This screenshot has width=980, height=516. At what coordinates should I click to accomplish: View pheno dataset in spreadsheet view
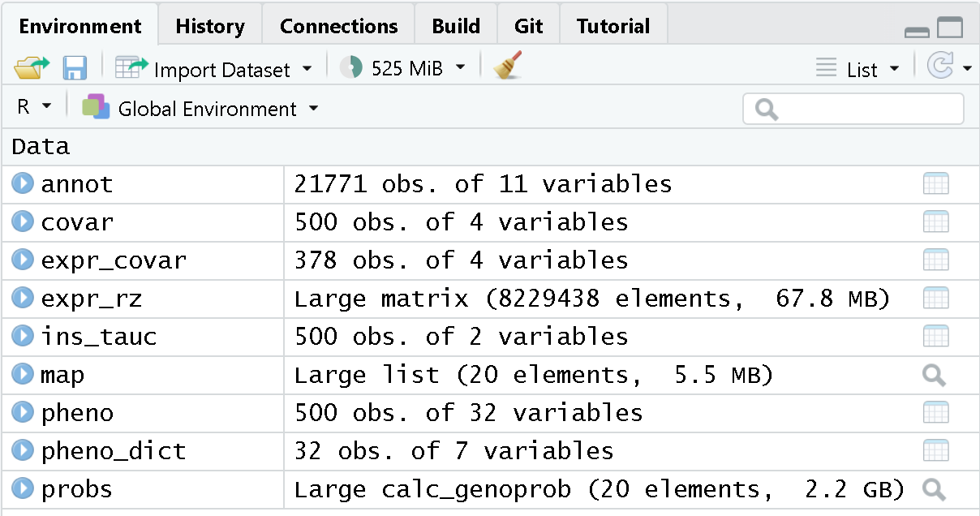[935, 412]
